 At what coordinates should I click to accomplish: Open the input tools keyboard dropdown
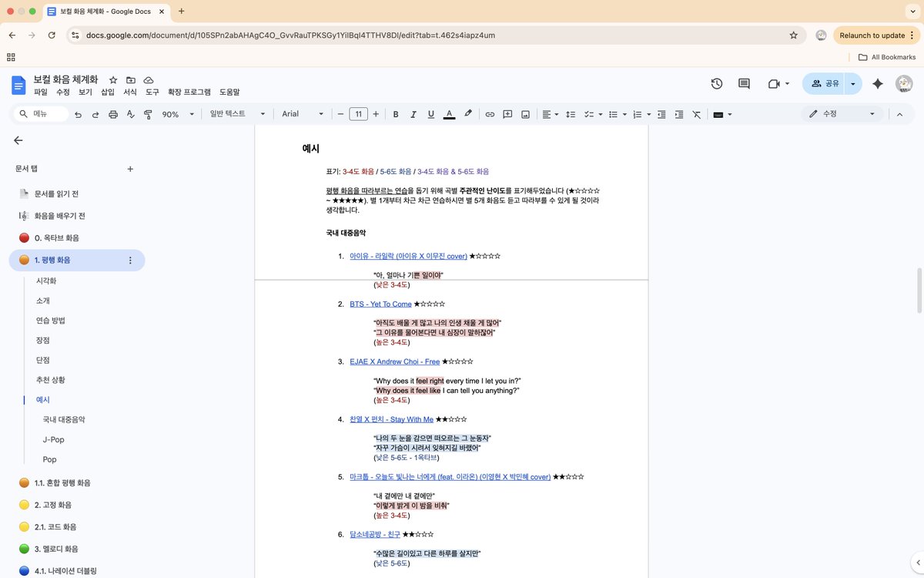722,114
